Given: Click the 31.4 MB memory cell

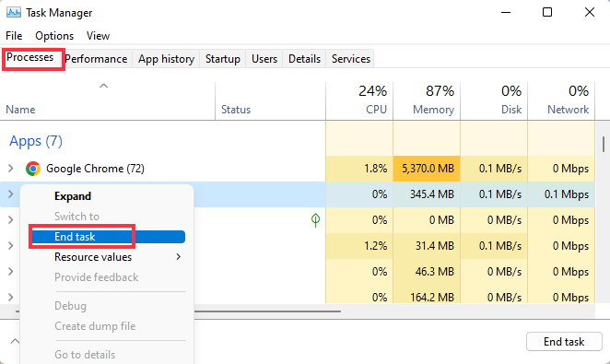Looking at the screenshot, I should tap(427, 246).
